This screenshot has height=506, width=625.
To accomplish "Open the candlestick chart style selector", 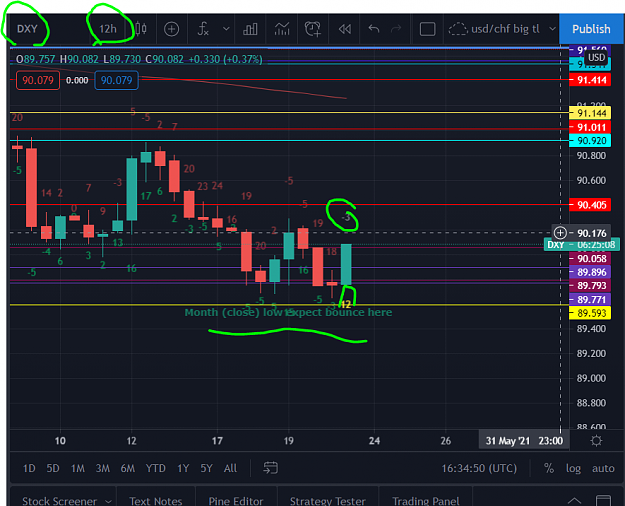I will click(141, 29).
